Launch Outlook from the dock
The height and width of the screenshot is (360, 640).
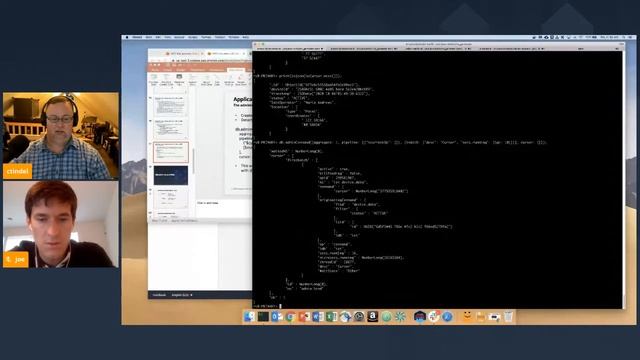(277, 316)
